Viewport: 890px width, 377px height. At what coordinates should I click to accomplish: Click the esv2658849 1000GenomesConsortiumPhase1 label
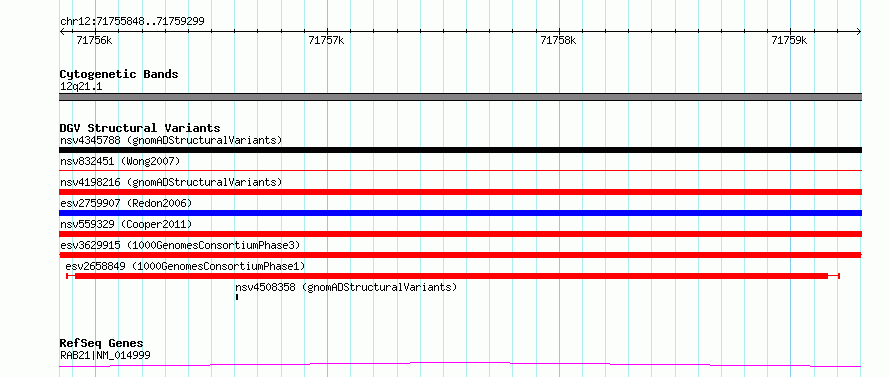pos(185,266)
